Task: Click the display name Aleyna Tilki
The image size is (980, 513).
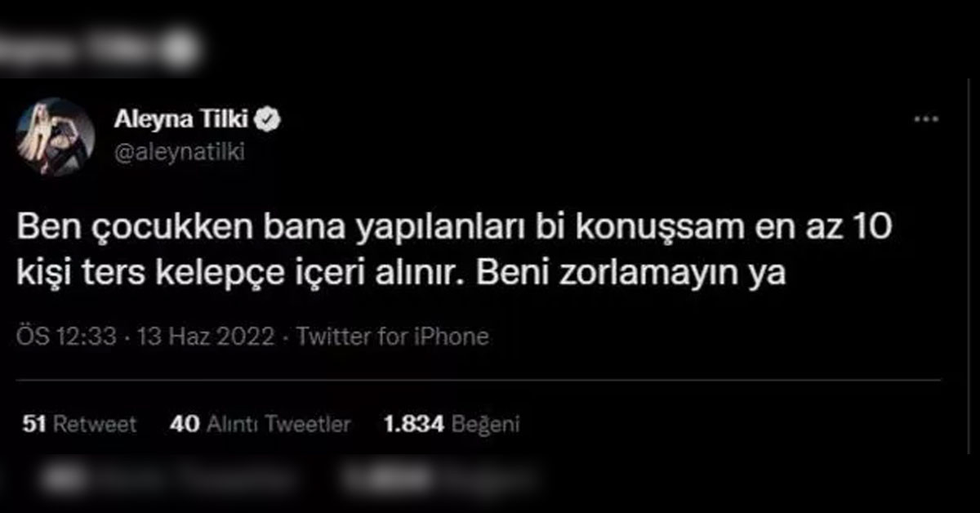Action: pos(182,121)
